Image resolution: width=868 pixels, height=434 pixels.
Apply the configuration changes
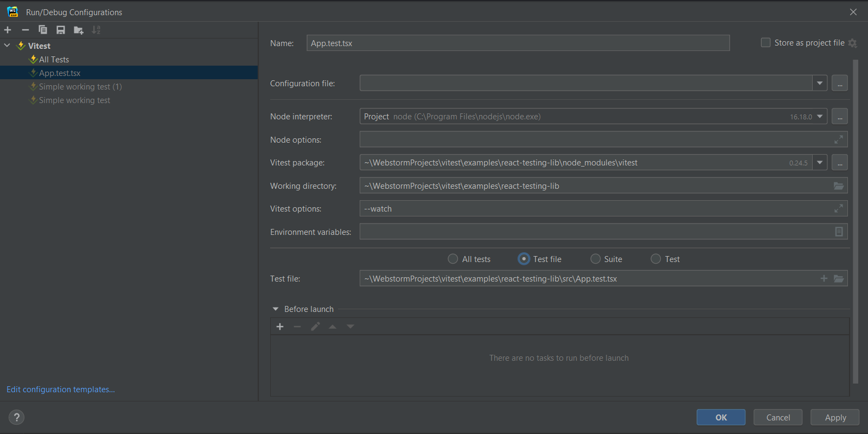(x=835, y=417)
